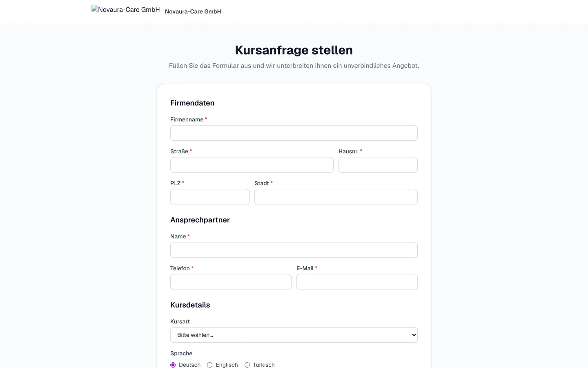Click the Firmendaten section heading
The width and height of the screenshot is (588, 368).
point(192,103)
